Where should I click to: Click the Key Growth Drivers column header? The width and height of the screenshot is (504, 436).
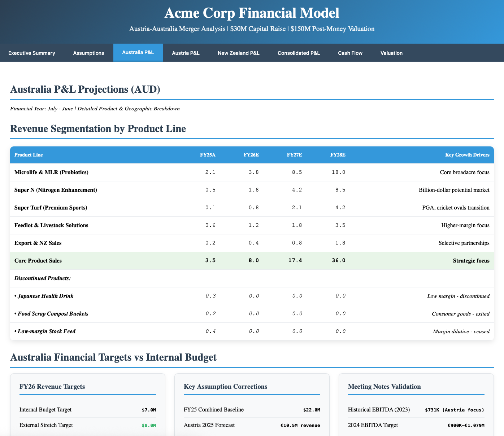[x=467, y=155]
